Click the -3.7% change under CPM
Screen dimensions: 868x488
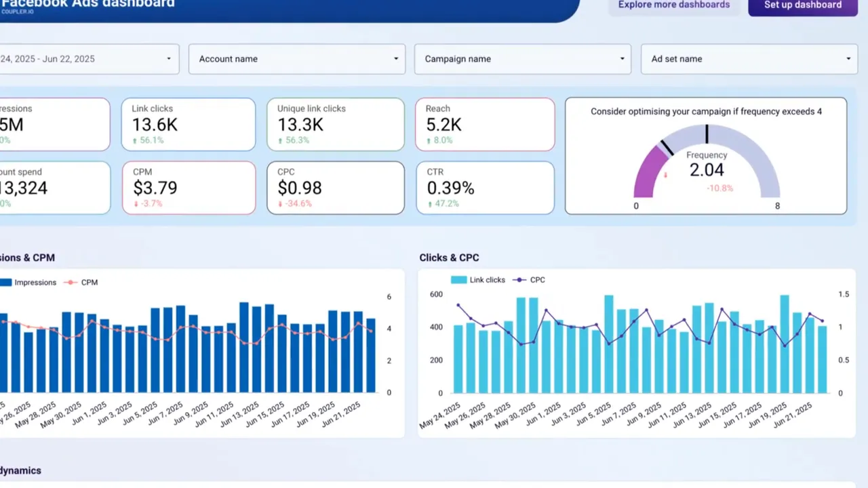(x=147, y=203)
